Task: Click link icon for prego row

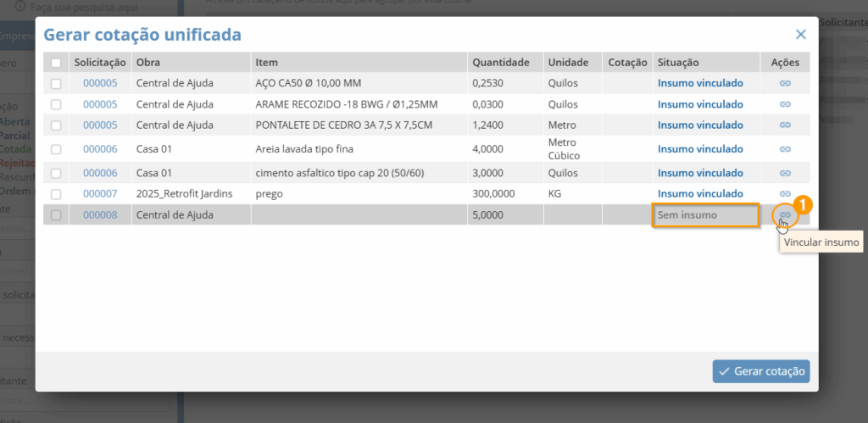Action: (785, 194)
